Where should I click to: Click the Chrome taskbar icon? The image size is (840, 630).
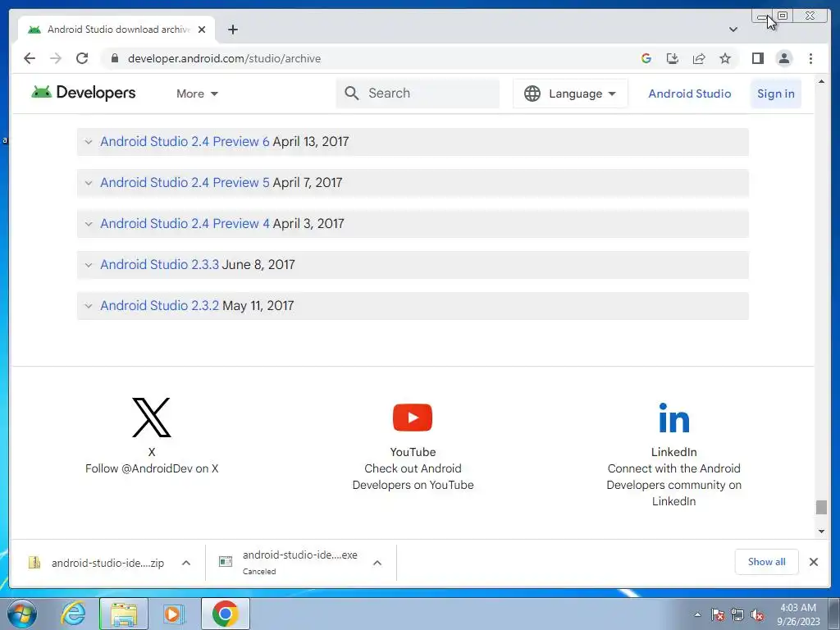226,614
